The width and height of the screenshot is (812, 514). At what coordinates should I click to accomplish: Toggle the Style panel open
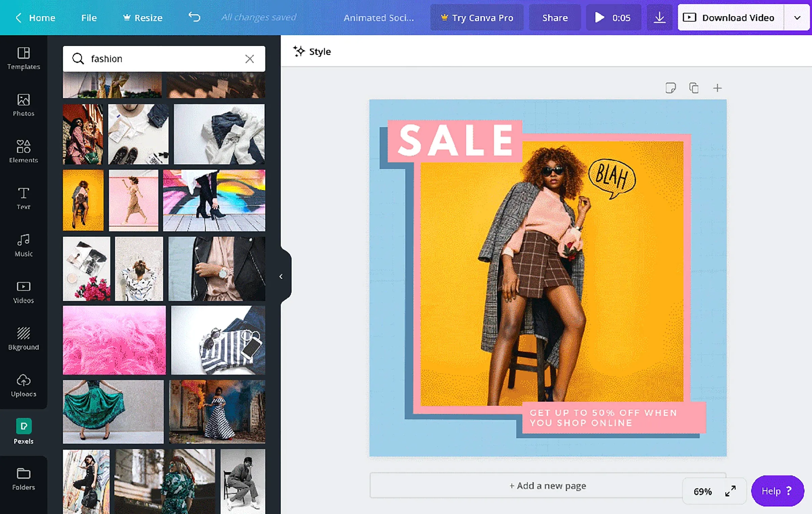[313, 51]
